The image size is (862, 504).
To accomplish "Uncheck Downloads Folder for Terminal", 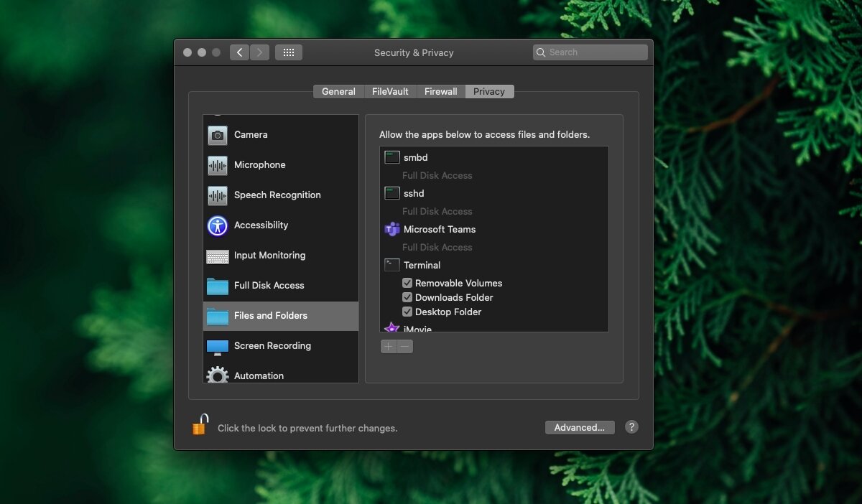I will pos(407,297).
